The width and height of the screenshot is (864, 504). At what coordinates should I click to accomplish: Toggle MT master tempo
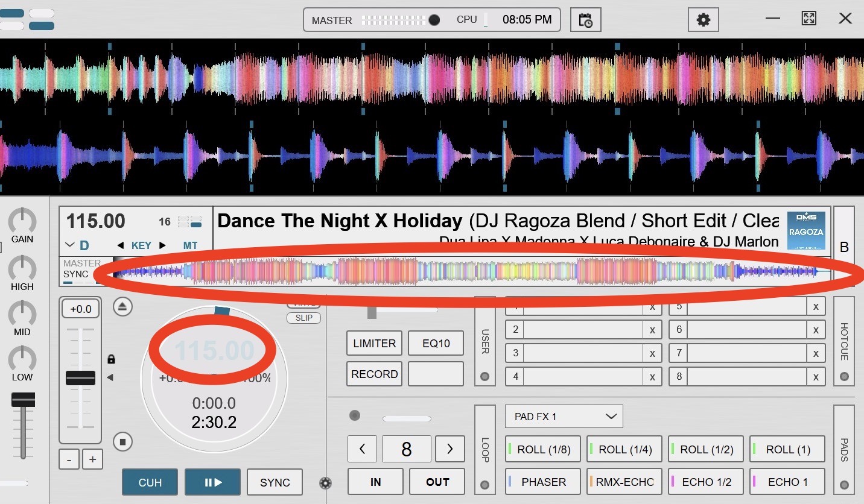pyautogui.click(x=191, y=245)
